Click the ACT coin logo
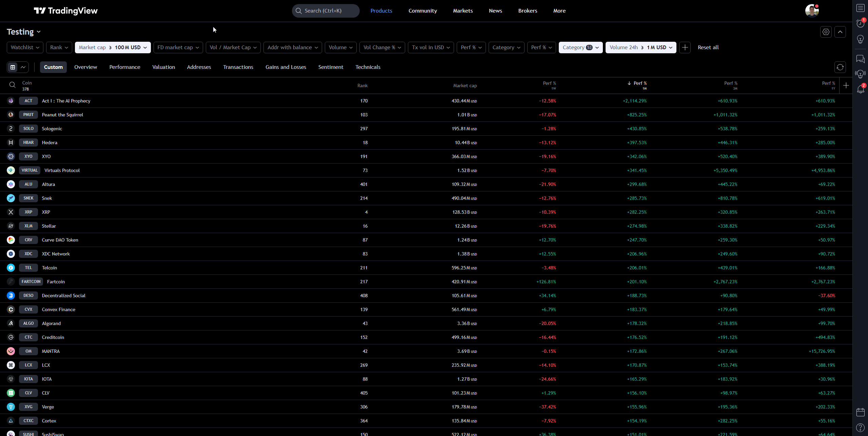 tap(11, 101)
